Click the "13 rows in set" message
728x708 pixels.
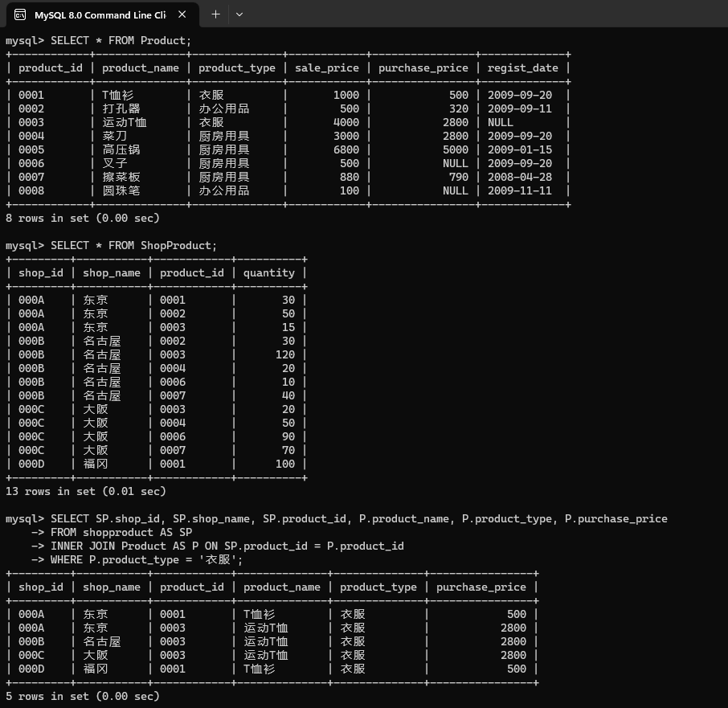click(85, 491)
